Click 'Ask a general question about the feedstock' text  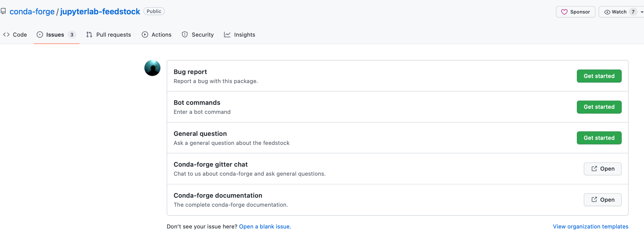[x=231, y=143]
